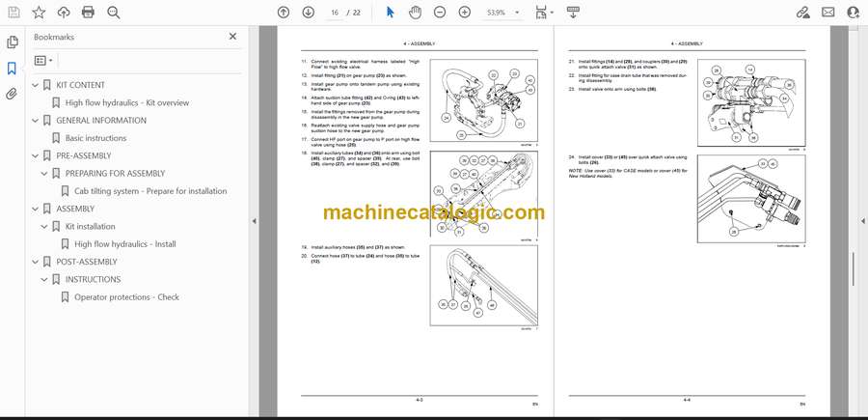This screenshot has width=868, height=420.
Task: Collapse the PRE-ASSEMBLY bookmark
Action: [x=36, y=156]
